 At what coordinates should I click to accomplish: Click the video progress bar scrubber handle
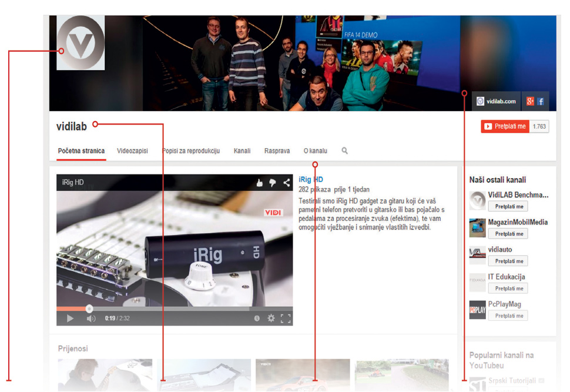89,309
